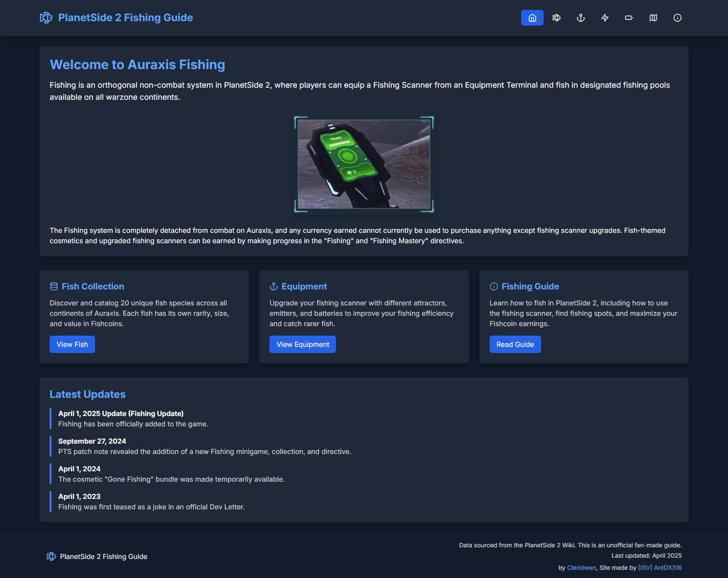This screenshot has width=728, height=578.
Task: Open the AntDX316 site creator link
Action: (x=660, y=567)
